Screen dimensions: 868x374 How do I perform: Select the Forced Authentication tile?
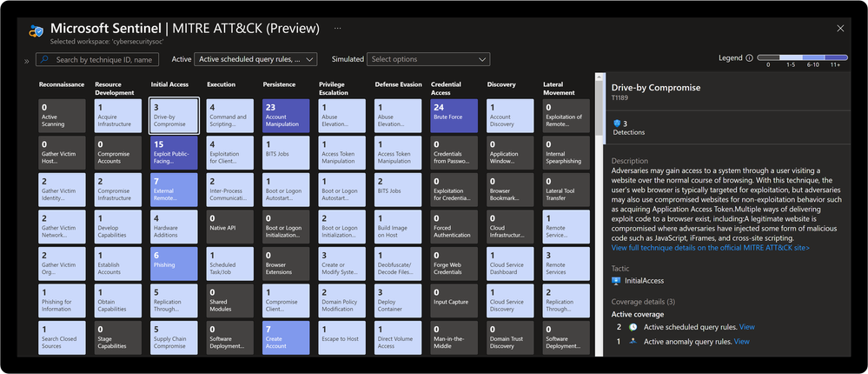[454, 226]
